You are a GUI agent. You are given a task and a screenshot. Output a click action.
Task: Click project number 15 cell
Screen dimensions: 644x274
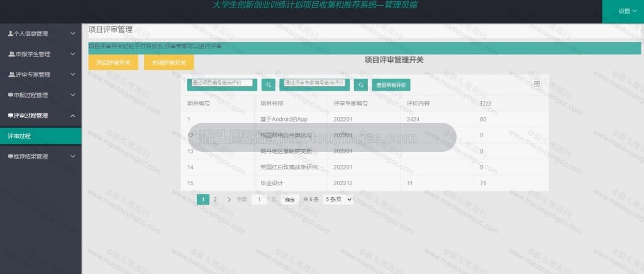coord(218,183)
